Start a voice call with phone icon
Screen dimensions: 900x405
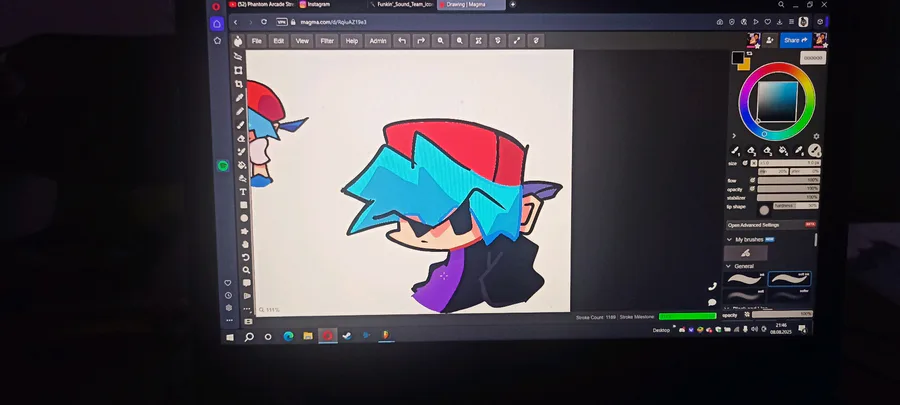[x=712, y=286]
